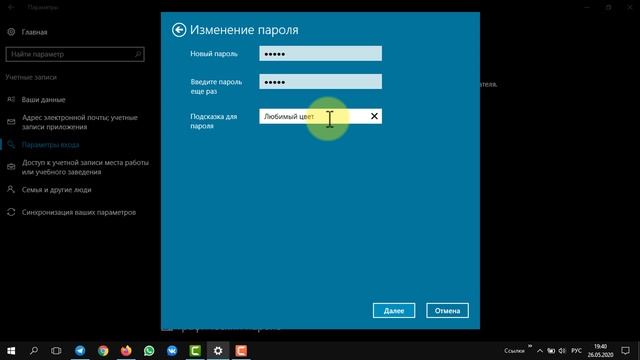Screen dimensions: 640x360
Task: Open Firefox from the taskbar
Action: click(126, 351)
